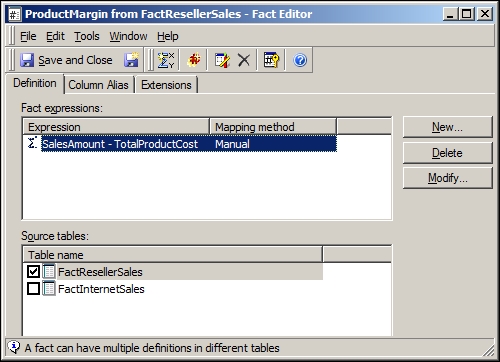This screenshot has height=362, width=500.
Task: Maximize the Fact Editor window
Action: (467, 14)
